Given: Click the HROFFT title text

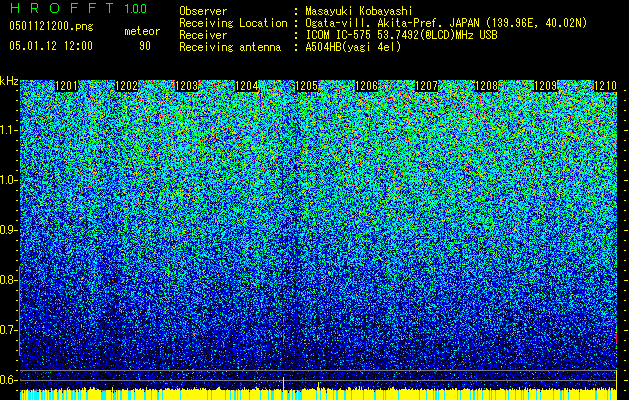Looking at the screenshot, I should click(63, 8).
